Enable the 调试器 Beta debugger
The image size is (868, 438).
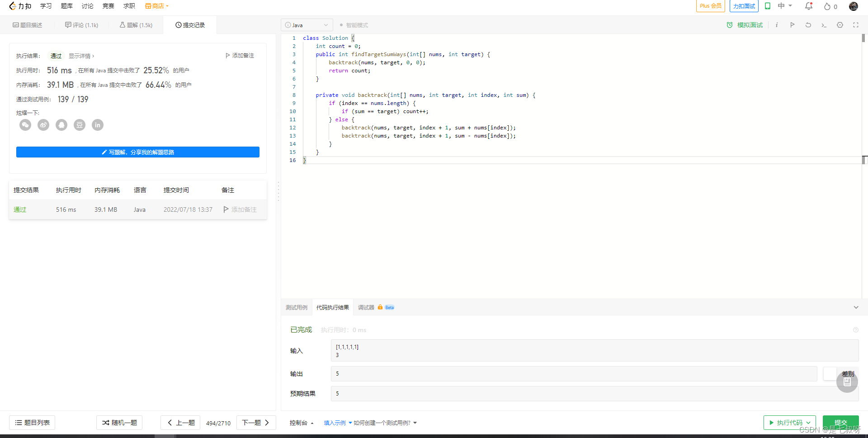point(366,307)
